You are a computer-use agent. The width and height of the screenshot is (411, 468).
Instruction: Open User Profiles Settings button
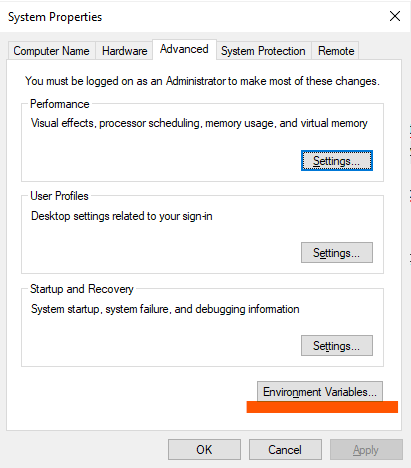pos(337,253)
